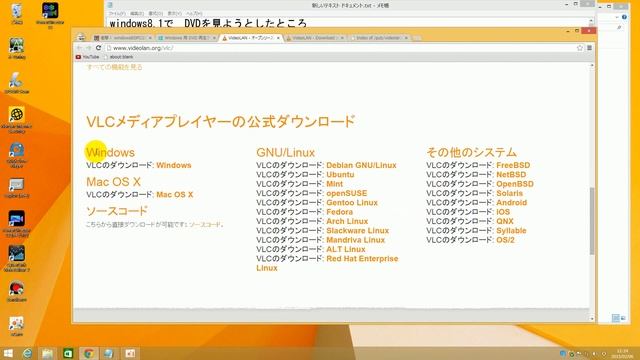Select the Recycle Bin desktop icon
This screenshot has height=360, width=640.
tap(17, 13)
